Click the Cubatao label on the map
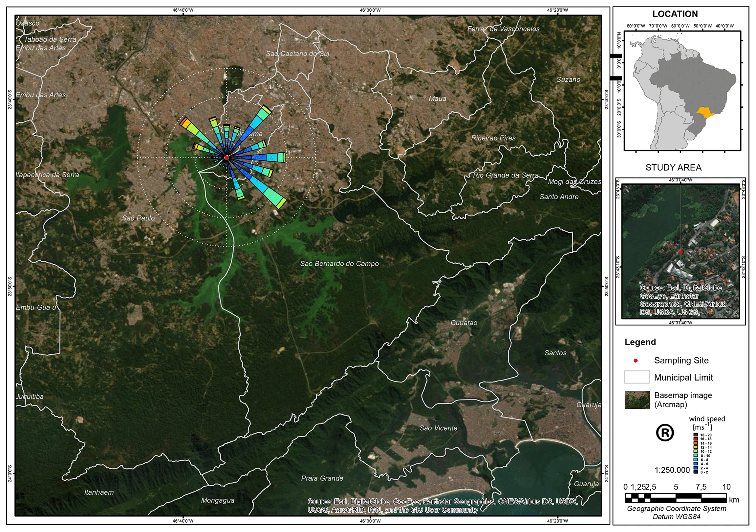Viewport: 756px width, 532px height. click(x=464, y=323)
